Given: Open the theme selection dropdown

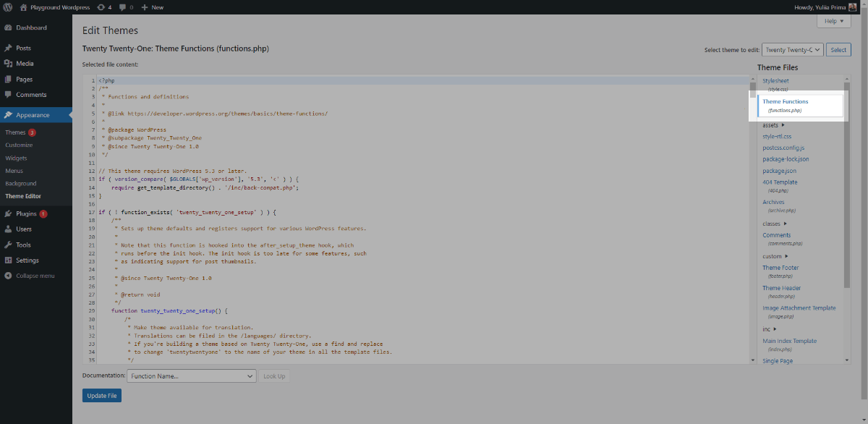Looking at the screenshot, I should click(792, 50).
